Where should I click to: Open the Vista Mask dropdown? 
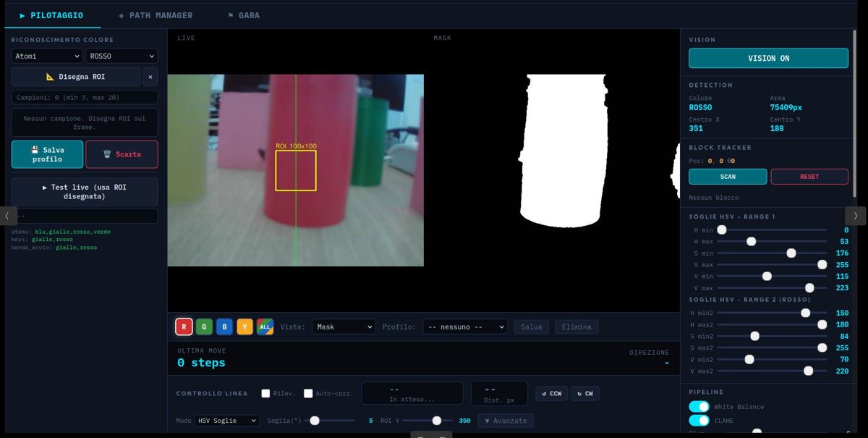coord(344,327)
